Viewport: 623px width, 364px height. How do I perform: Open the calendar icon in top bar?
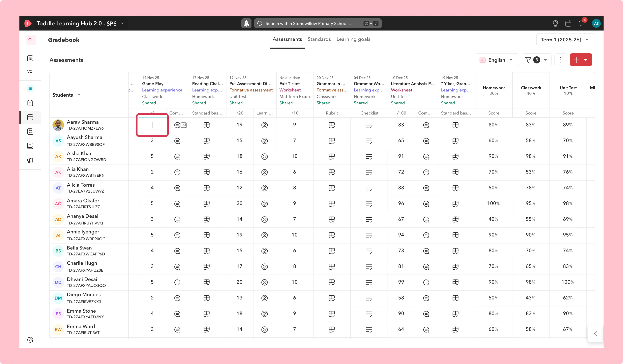pyautogui.click(x=568, y=24)
